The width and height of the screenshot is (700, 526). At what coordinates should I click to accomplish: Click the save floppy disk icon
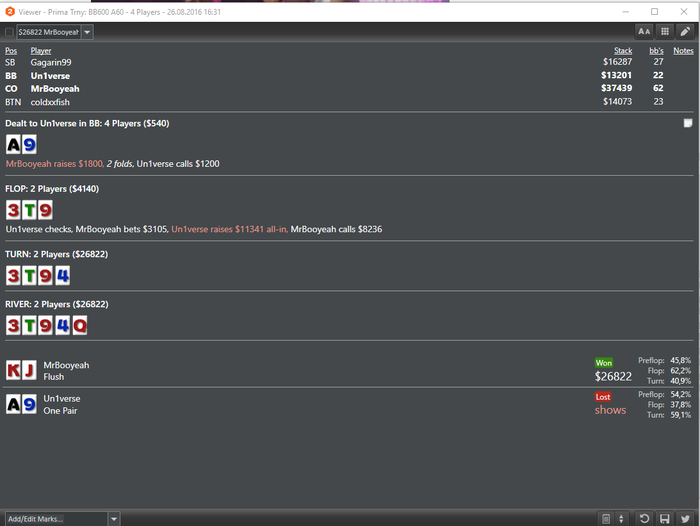665,518
